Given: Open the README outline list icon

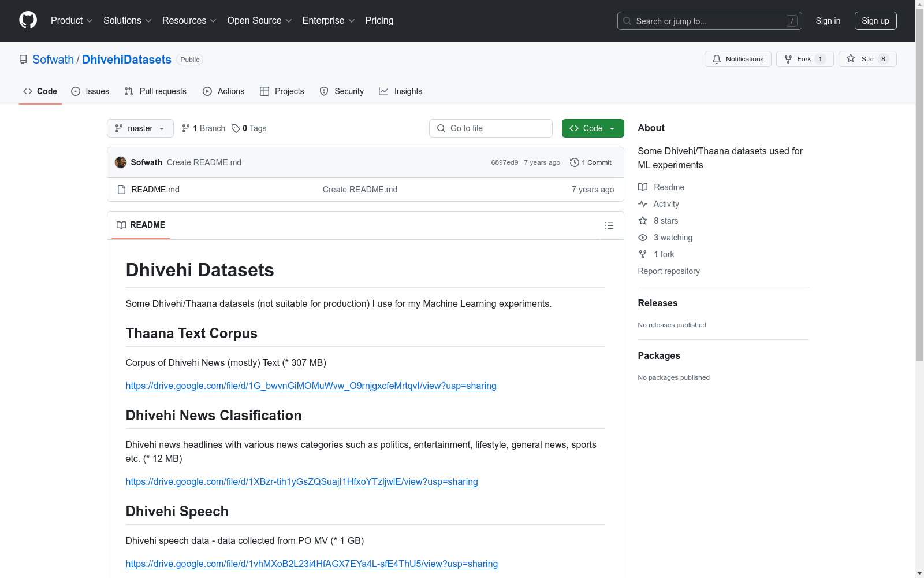Looking at the screenshot, I should 609,225.
